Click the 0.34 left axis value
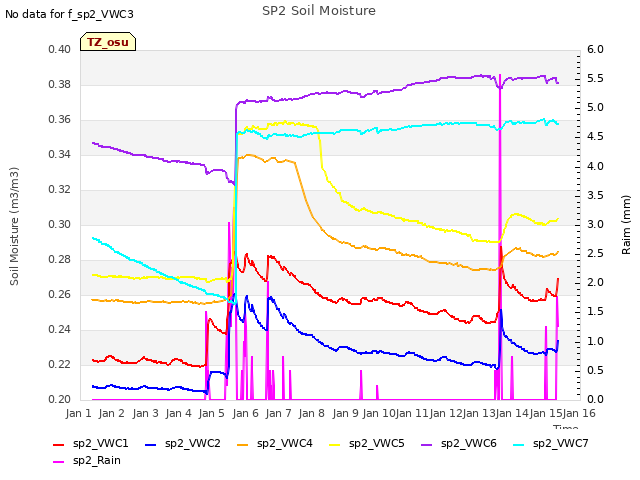The height and width of the screenshot is (480, 640). tap(59, 154)
